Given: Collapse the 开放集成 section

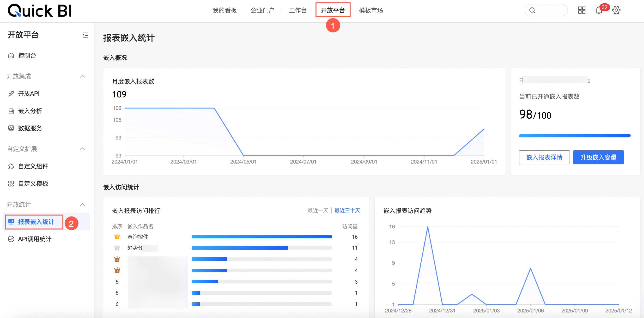Looking at the screenshot, I should click(82, 76).
